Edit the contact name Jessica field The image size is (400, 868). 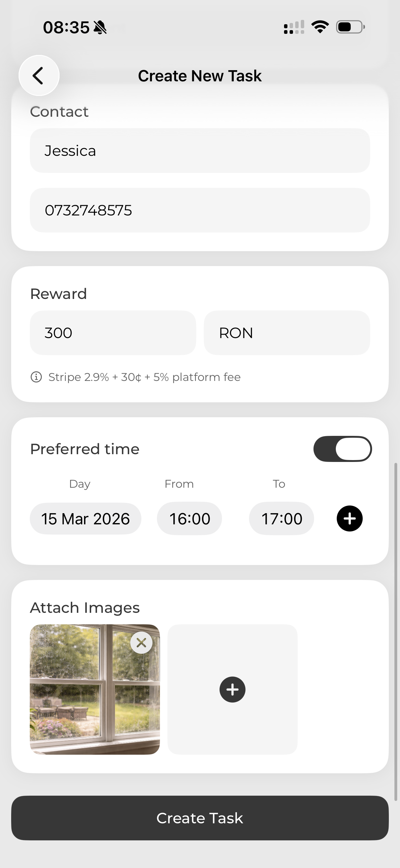tap(200, 151)
